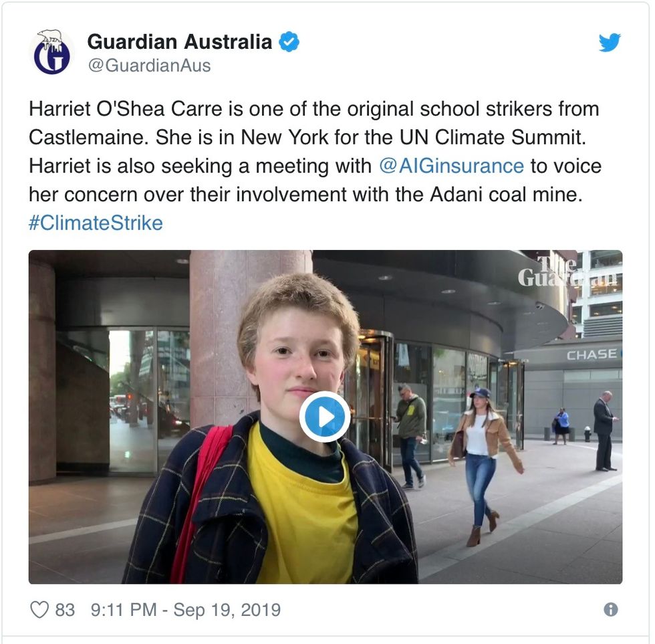
Task: Like the tweet with the heart icon
Action: (x=39, y=609)
